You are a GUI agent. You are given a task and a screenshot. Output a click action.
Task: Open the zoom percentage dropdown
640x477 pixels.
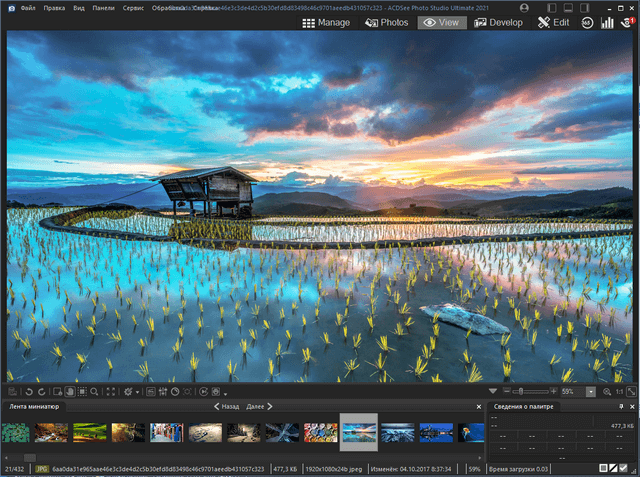pos(591,392)
